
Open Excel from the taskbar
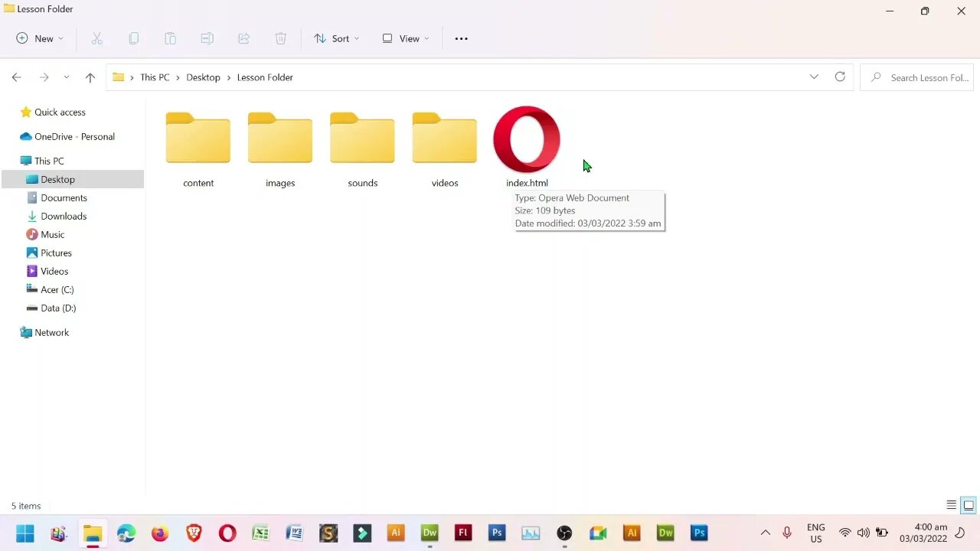coord(261,533)
